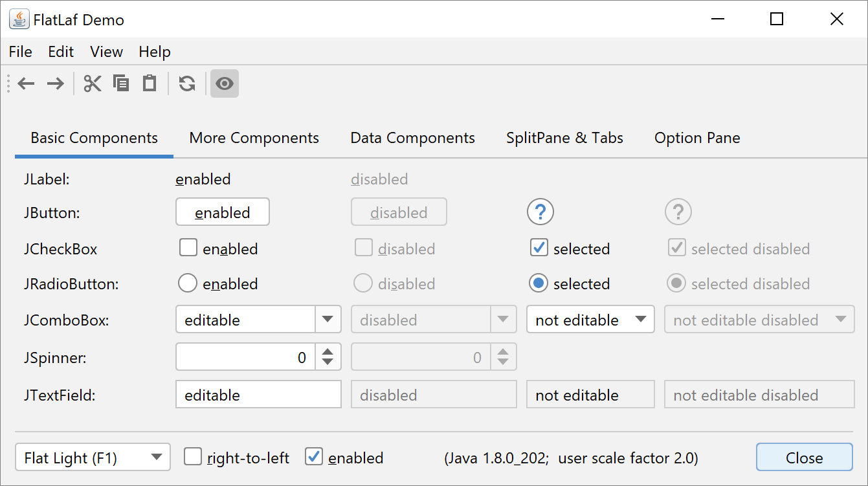
Task: Select the "enabled" JRadioButton
Action: coord(188,283)
